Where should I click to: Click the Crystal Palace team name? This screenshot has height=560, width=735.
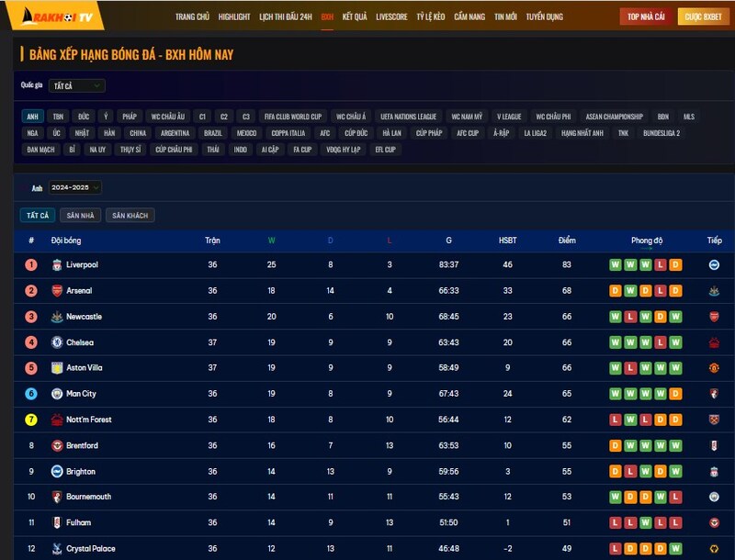(91, 548)
